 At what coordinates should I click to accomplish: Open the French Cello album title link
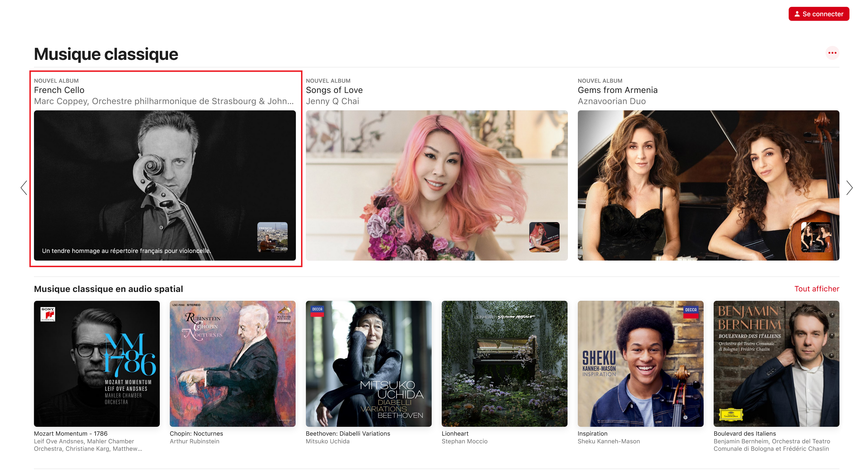(59, 90)
